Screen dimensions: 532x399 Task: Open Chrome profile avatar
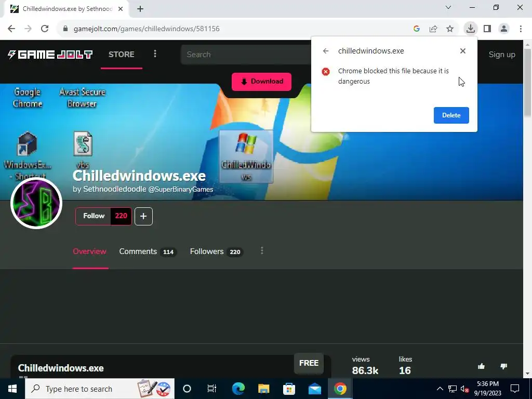tap(504, 29)
